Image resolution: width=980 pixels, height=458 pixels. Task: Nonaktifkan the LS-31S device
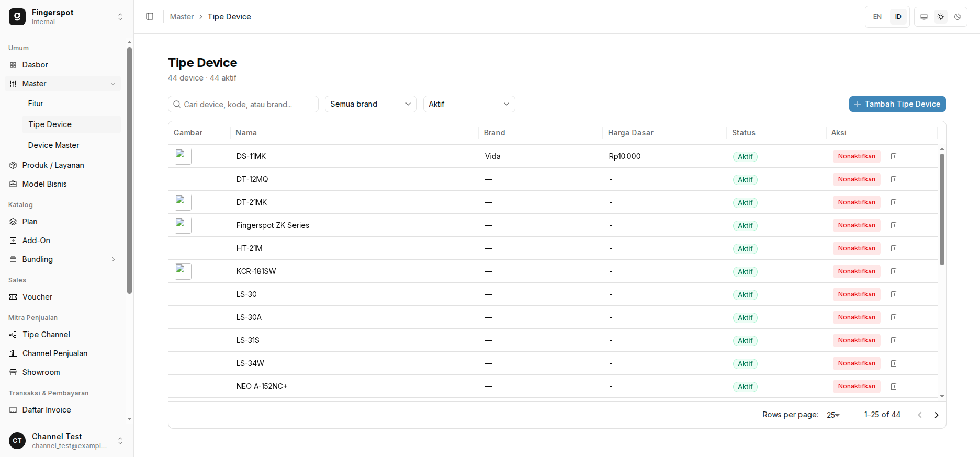coord(857,340)
